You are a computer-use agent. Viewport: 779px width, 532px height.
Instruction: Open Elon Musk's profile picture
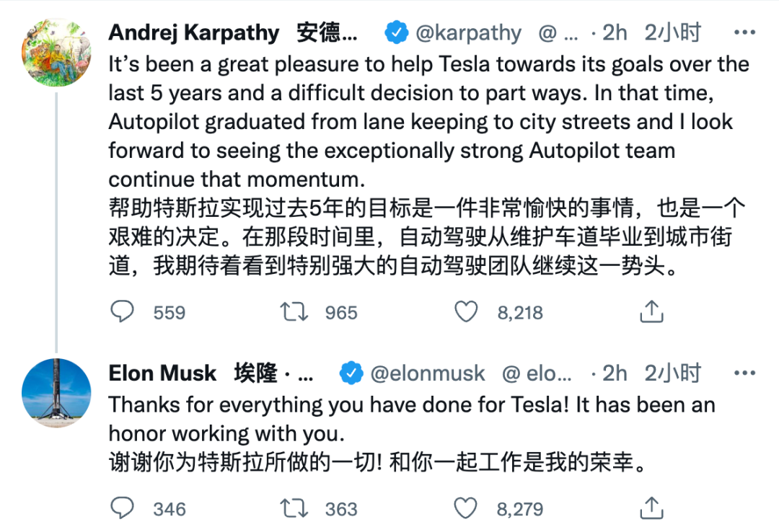coord(56,392)
